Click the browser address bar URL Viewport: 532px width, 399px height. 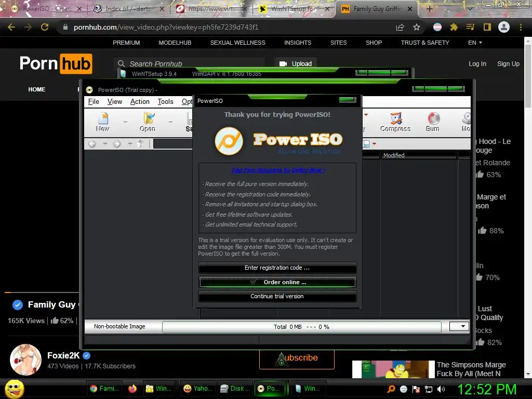166,27
